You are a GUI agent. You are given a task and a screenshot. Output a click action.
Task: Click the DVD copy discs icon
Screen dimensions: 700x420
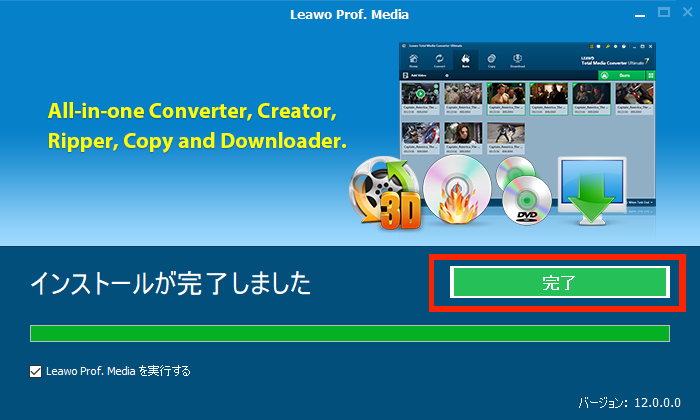pos(525,190)
